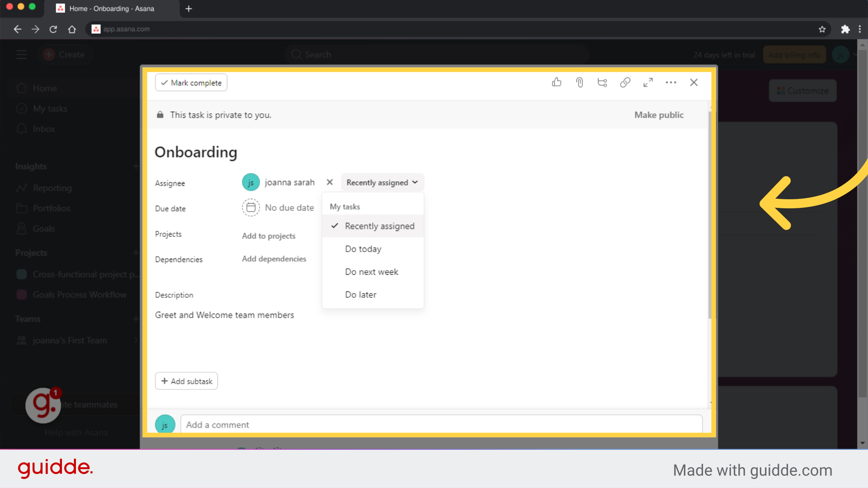Copy the task link icon
The image size is (868, 488).
pyautogui.click(x=625, y=82)
